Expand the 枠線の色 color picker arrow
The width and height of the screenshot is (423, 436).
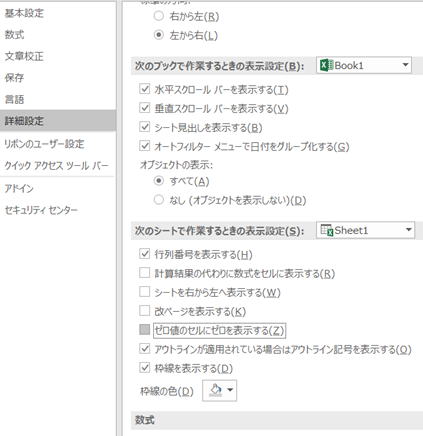(230, 390)
